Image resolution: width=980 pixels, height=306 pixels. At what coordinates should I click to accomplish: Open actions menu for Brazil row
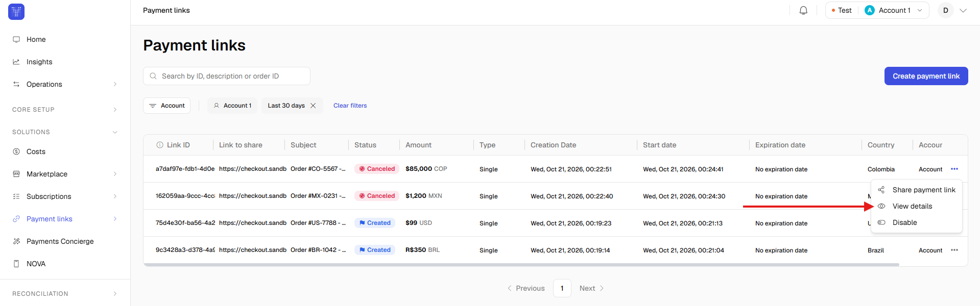point(954,250)
